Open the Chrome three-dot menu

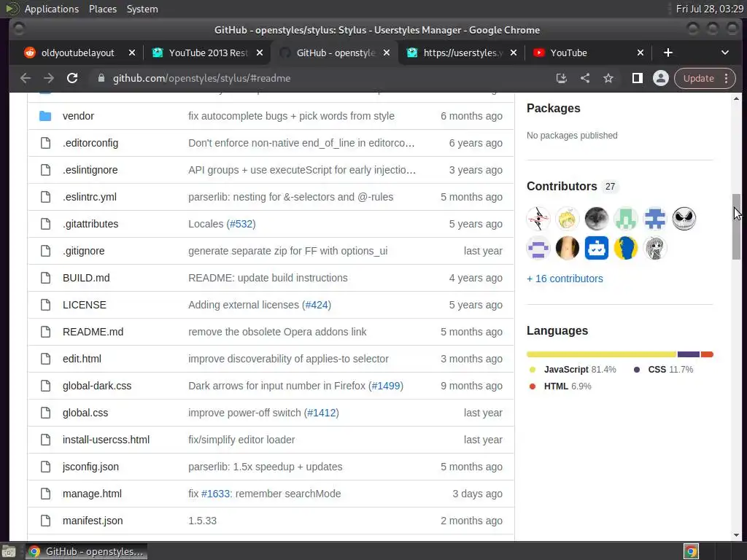click(x=726, y=78)
